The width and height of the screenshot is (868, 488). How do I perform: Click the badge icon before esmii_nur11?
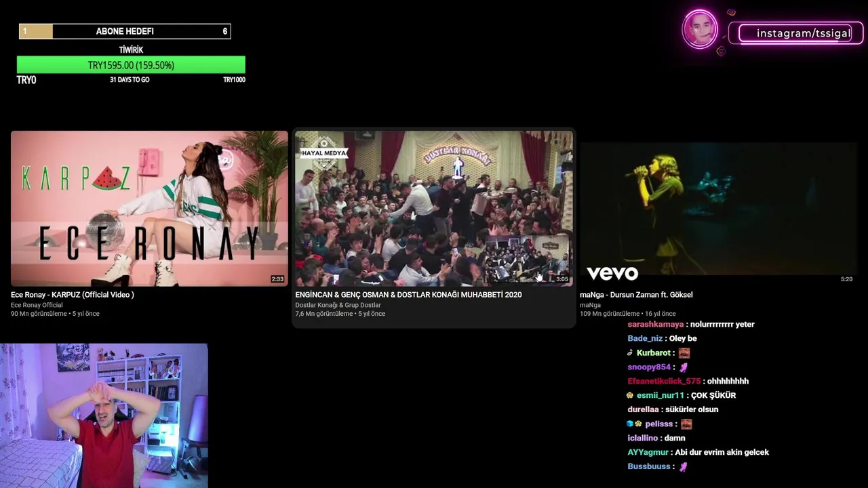coord(631,396)
